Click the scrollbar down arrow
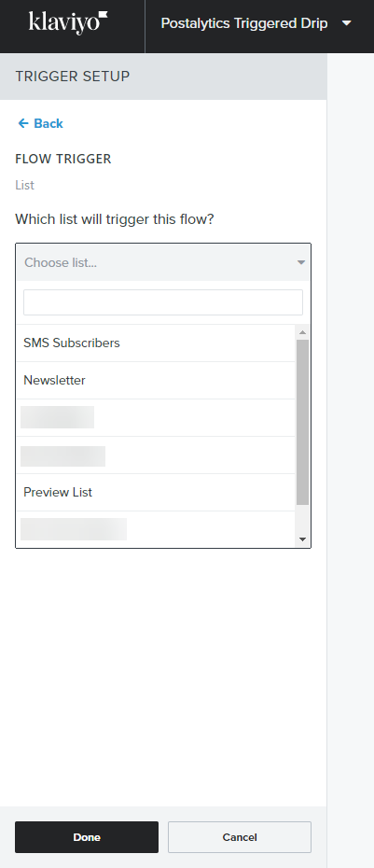The width and height of the screenshot is (374, 868). 302,539
